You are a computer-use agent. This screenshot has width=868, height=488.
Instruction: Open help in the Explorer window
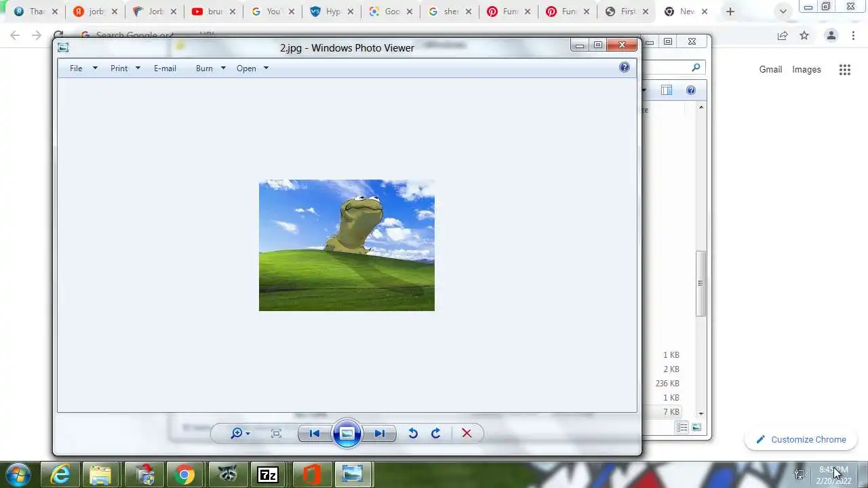(691, 90)
